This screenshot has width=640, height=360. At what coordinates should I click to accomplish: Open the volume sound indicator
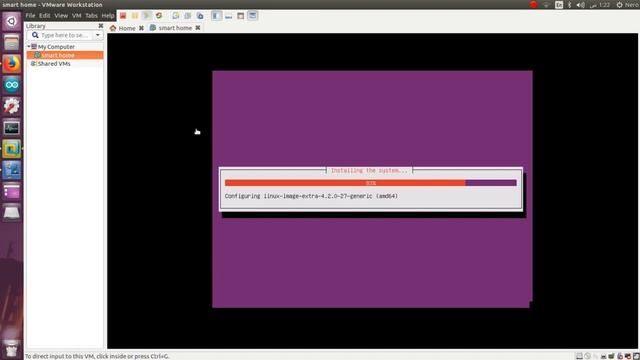[581, 4]
